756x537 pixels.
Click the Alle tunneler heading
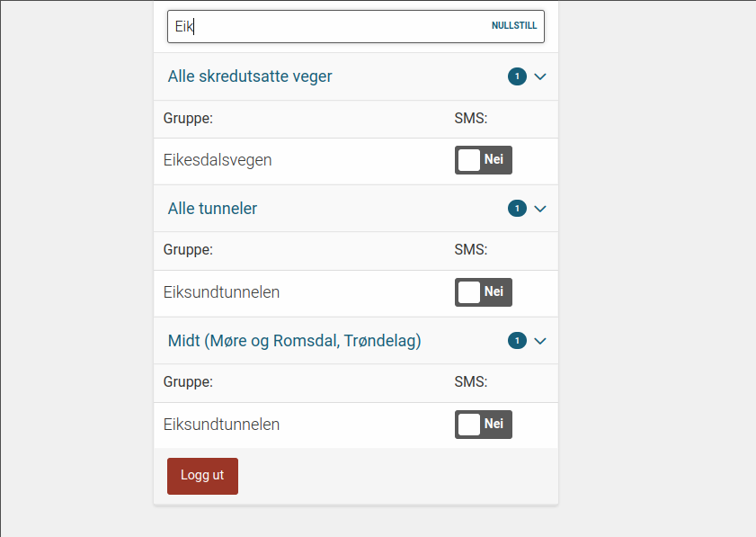click(212, 209)
